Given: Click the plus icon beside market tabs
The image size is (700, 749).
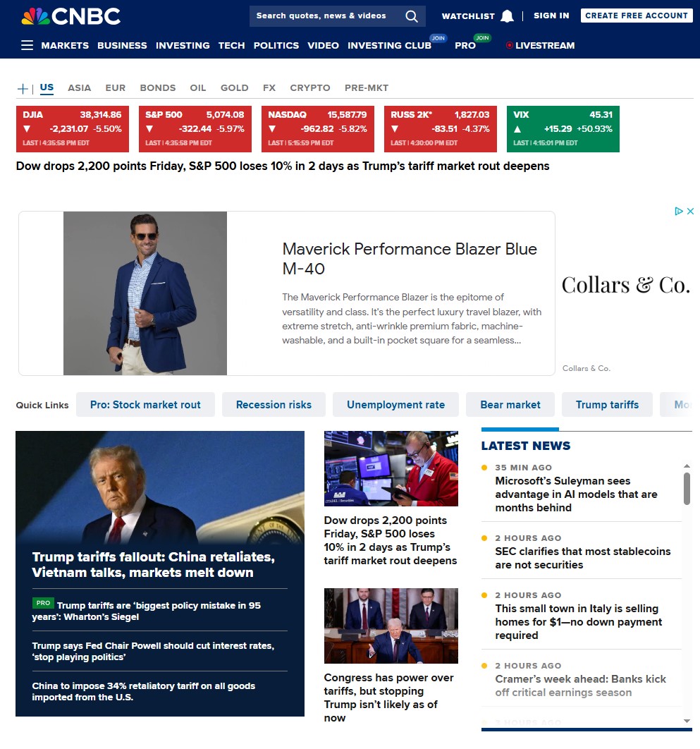Looking at the screenshot, I should click(x=22, y=89).
